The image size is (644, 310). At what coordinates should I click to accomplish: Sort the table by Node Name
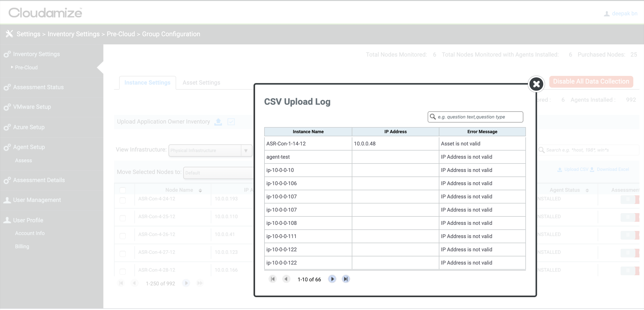tap(200, 191)
